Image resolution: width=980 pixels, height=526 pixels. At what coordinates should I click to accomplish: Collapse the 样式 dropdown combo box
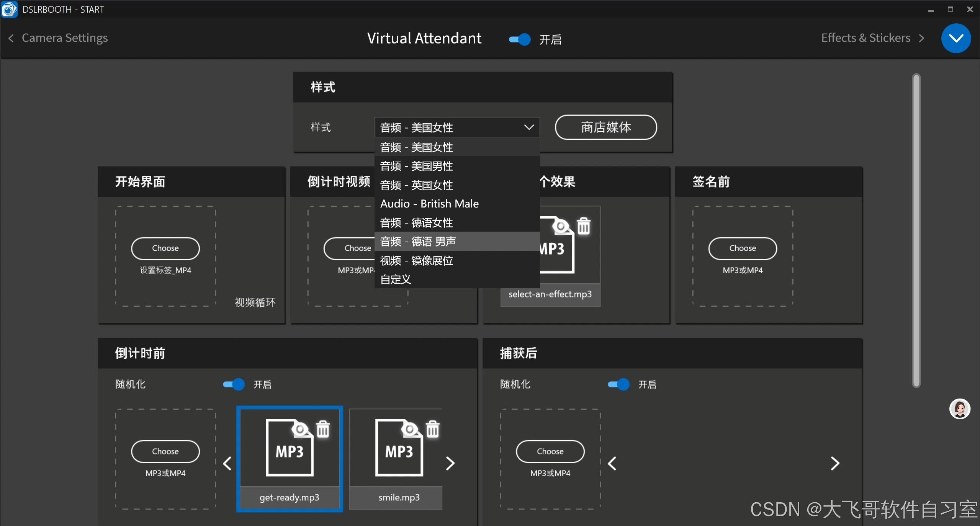pos(456,127)
